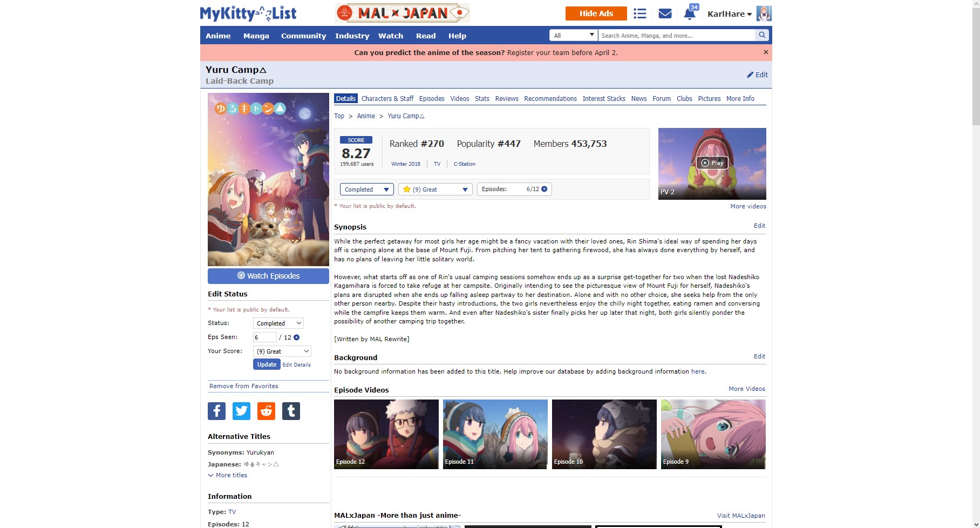Screen dimensions: 980x528
Task: Switch to Characters & Staff tab
Action: (x=387, y=99)
